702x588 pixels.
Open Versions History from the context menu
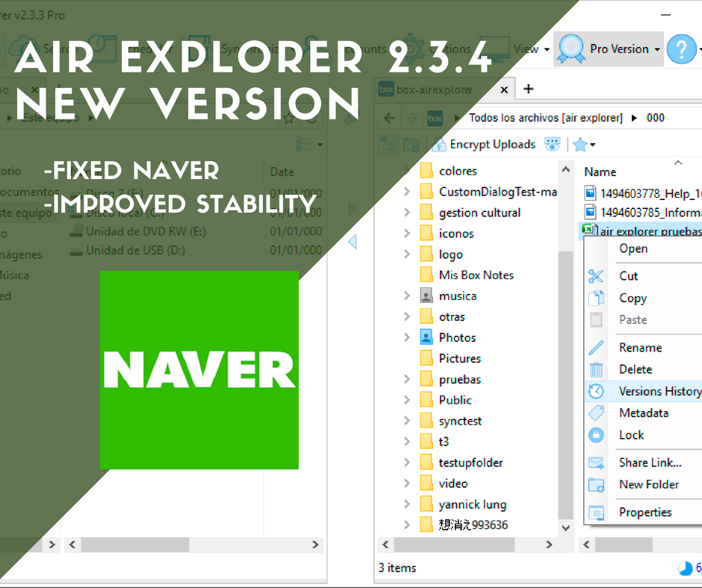coord(644,391)
